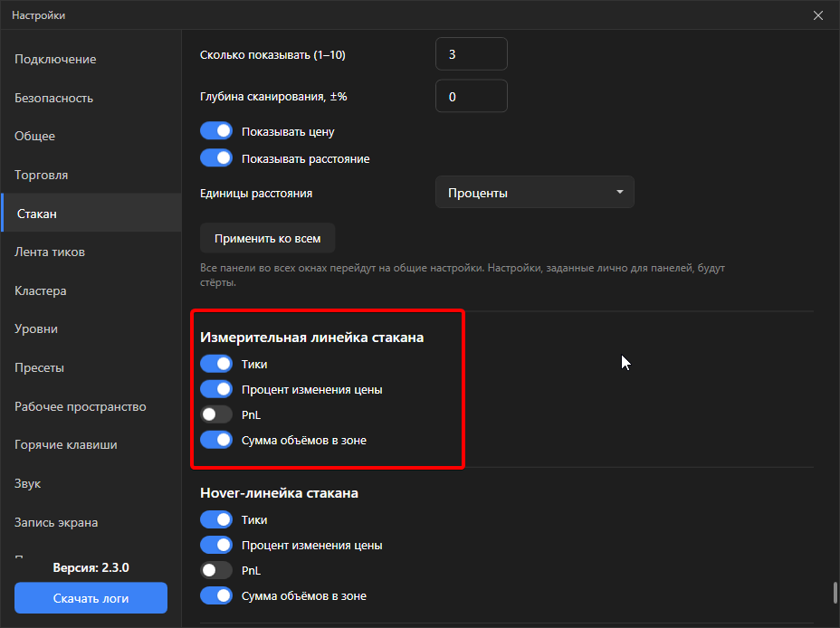Toggle Сумма объёмов в зоне under Hover-линейка
Screen dimensions: 840x628
click(216, 596)
